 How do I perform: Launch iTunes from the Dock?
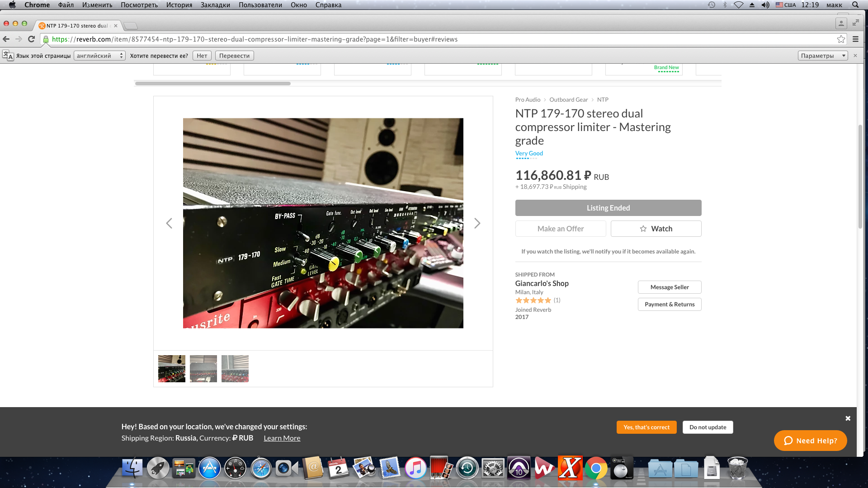click(x=415, y=468)
